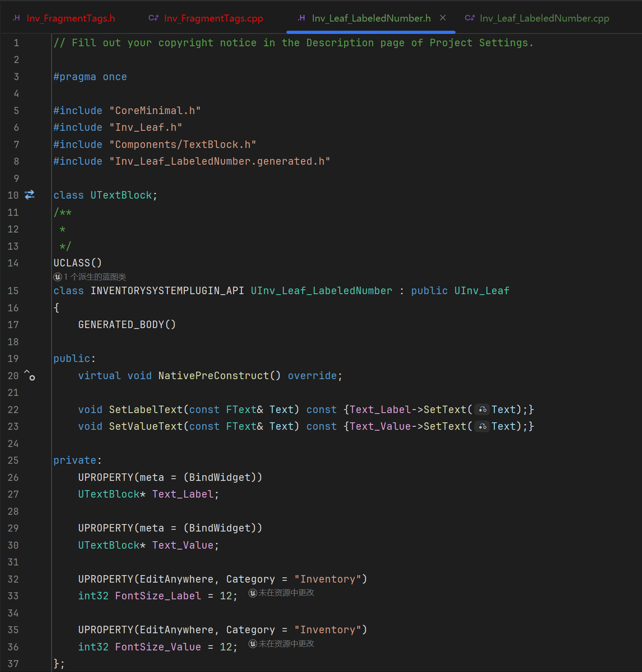This screenshot has width=642, height=672.
Task: Click the Text_Value member declaration on line 30
Action: (x=183, y=545)
